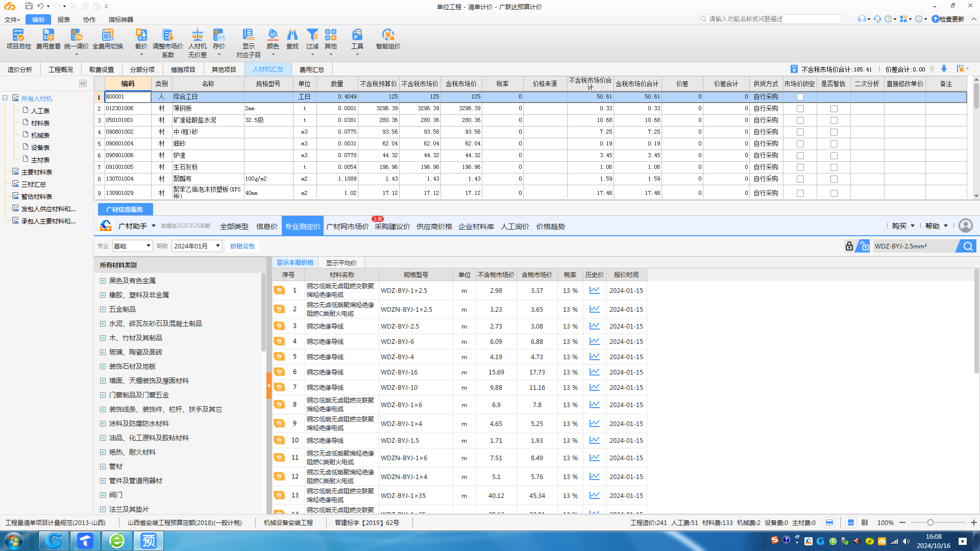Click the WDZ-BYJ-2.5mm² search input

pos(915,246)
